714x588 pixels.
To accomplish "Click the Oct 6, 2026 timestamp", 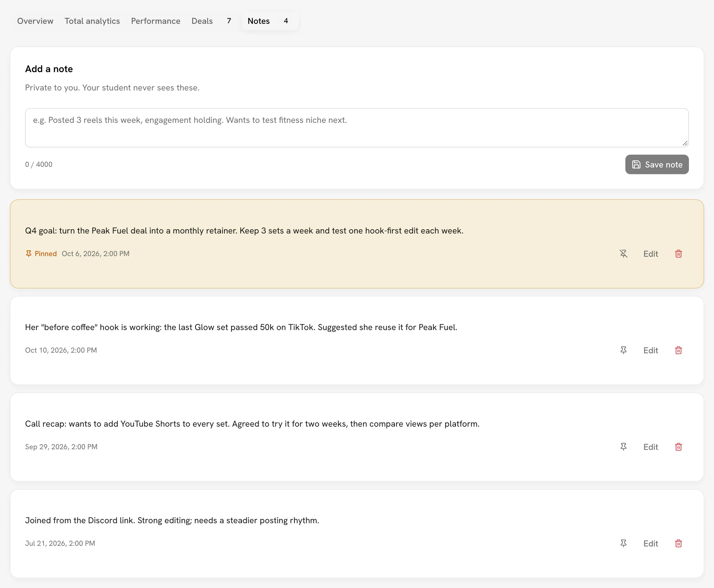I will 96,254.
